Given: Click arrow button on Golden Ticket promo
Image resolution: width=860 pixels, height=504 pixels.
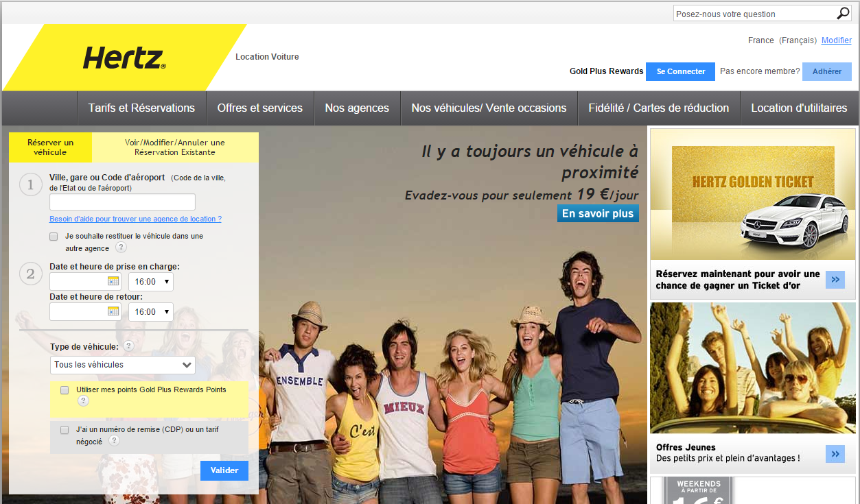Looking at the screenshot, I should (835, 279).
